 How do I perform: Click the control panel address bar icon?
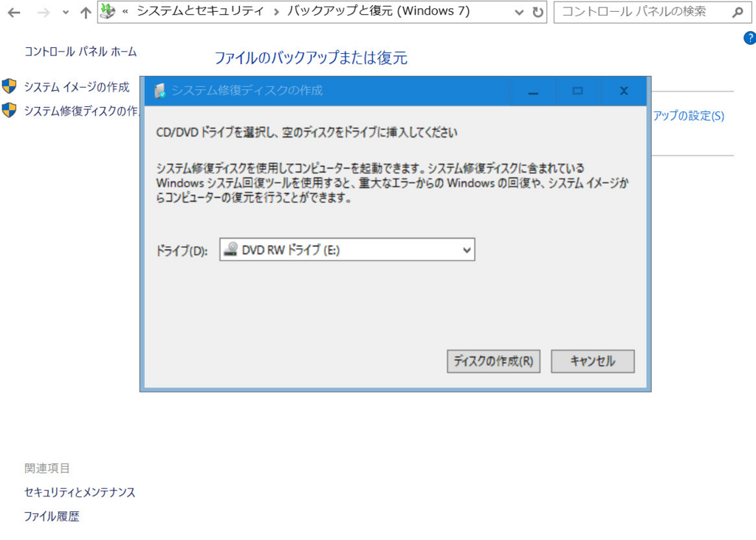click(x=108, y=12)
